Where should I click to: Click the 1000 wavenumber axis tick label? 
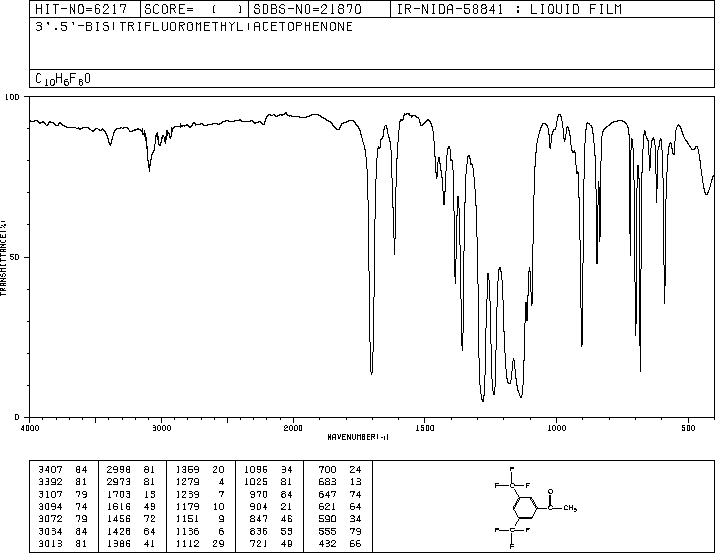coord(556,428)
